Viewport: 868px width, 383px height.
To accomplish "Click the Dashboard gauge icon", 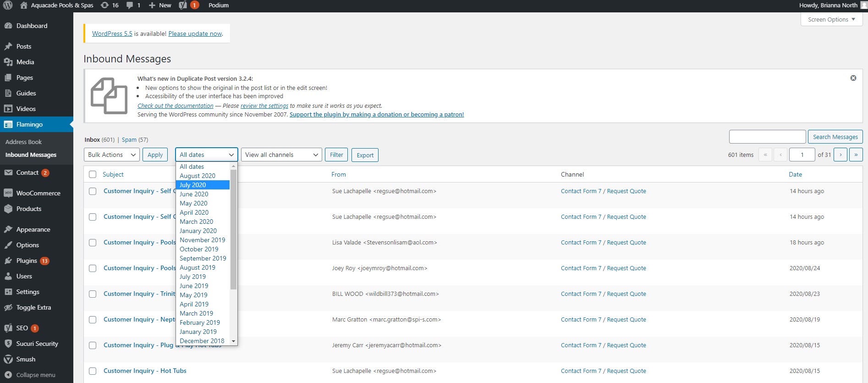I will (8, 26).
